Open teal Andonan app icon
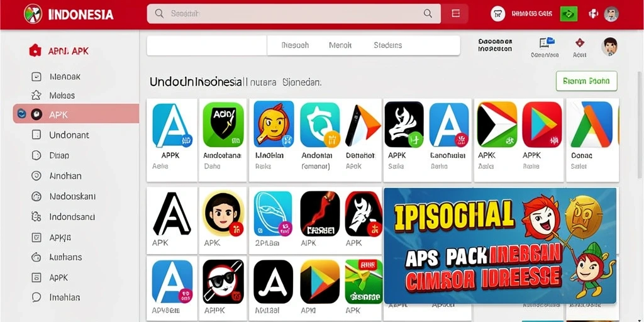 [x=320, y=125]
